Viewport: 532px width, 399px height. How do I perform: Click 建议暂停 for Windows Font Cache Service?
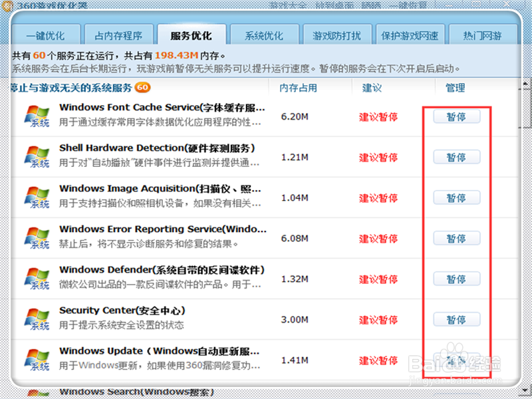[x=378, y=117]
